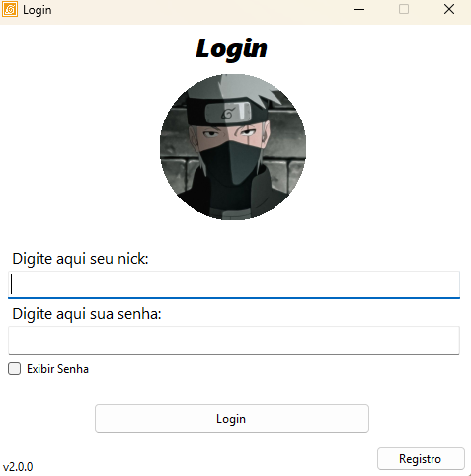Click the circular avatar picture
Screen dimensions: 471x476
(233, 147)
